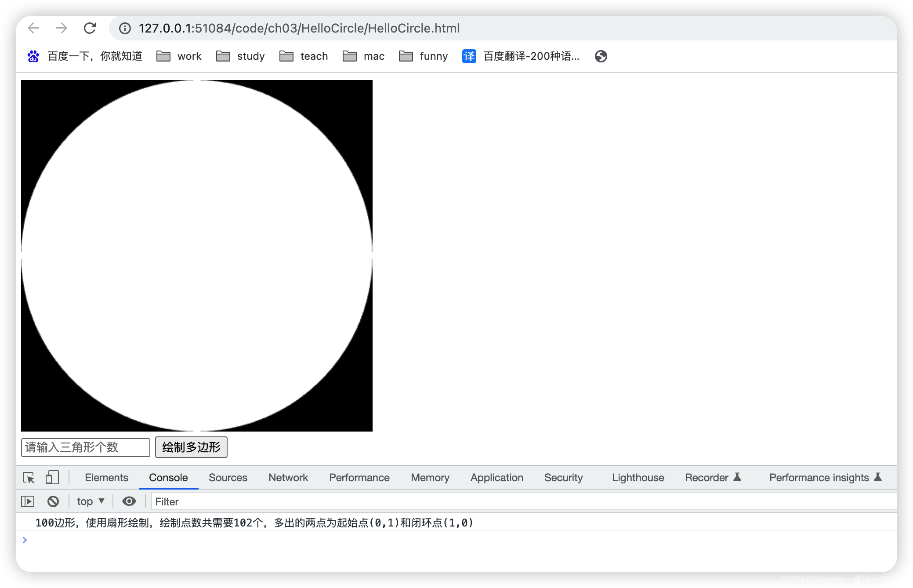The image size is (913, 588).
Task: Click the browser back arrow
Action: click(33, 28)
